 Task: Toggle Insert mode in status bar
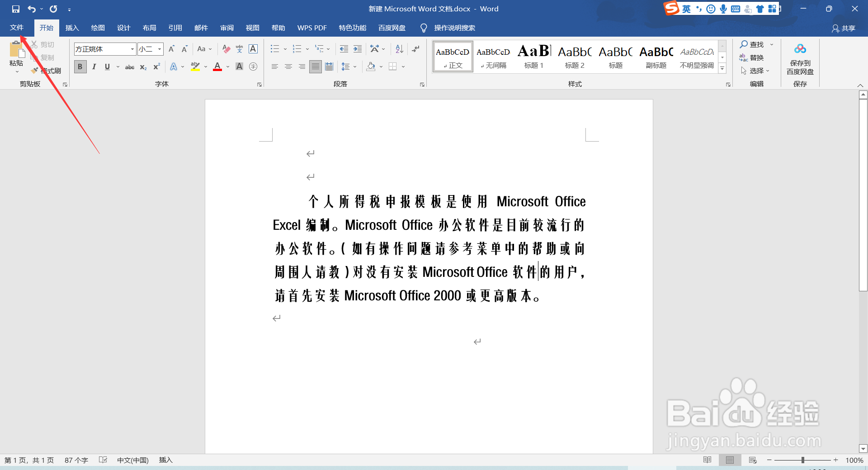tap(166, 460)
